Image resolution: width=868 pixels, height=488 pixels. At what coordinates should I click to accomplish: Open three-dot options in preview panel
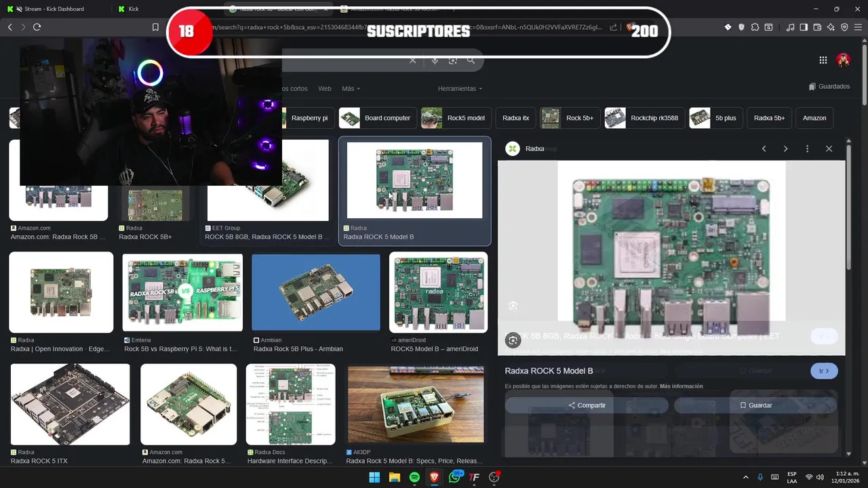(807, 148)
